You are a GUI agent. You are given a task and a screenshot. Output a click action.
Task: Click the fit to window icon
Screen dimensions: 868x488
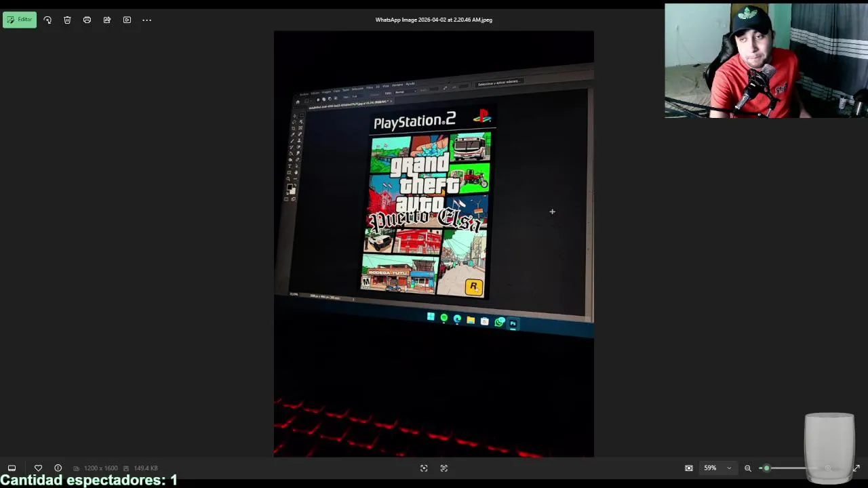pos(689,468)
